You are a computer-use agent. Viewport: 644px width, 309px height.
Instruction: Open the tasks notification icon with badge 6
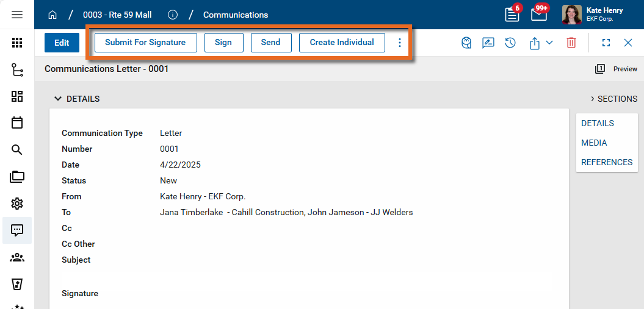click(x=512, y=15)
